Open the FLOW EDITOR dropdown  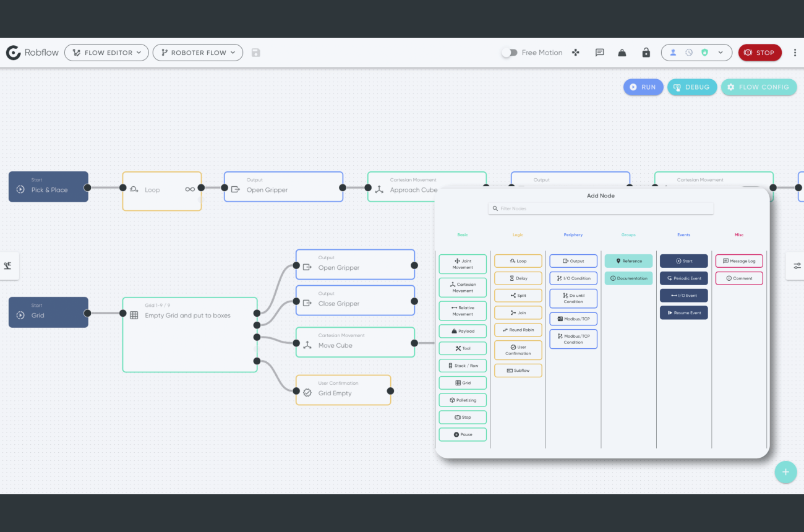click(x=106, y=53)
